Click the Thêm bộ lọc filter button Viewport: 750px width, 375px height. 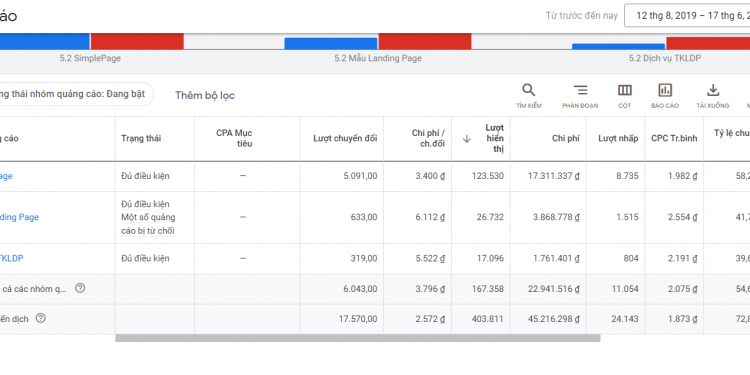click(205, 95)
